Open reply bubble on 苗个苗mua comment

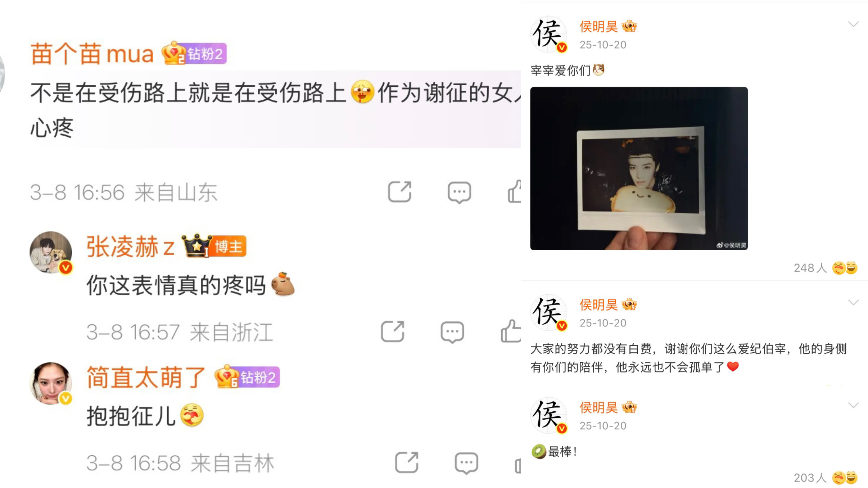click(x=459, y=193)
